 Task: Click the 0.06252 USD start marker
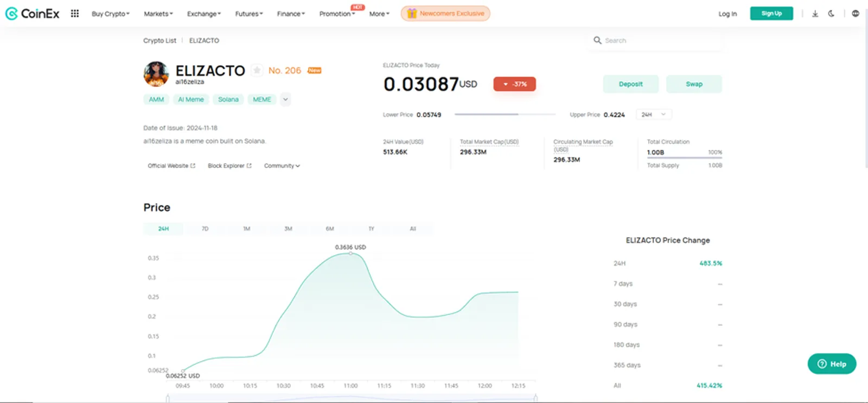183,371
